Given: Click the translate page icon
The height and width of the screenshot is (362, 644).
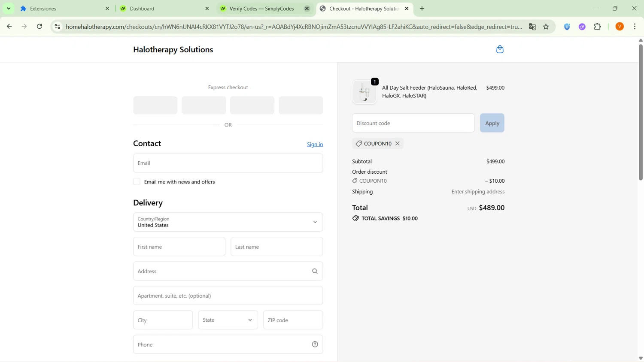Looking at the screenshot, I should (x=532, y=27).
